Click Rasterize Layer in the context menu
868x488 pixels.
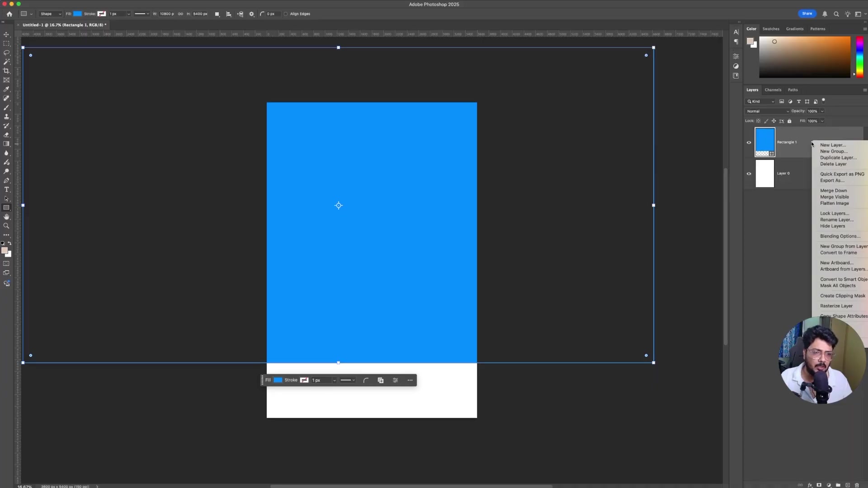pyautogui.click(x=836, y=306)
